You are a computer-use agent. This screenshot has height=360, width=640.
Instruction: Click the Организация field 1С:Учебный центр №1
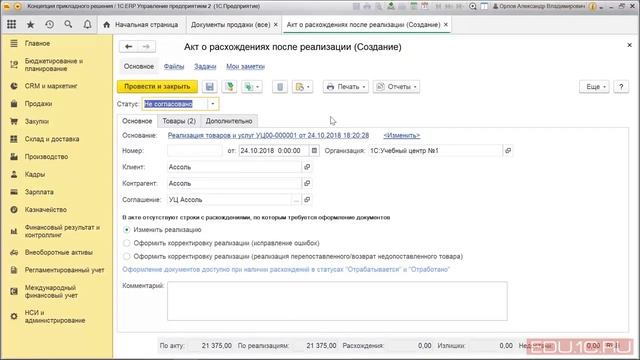(x=436, y=151)
